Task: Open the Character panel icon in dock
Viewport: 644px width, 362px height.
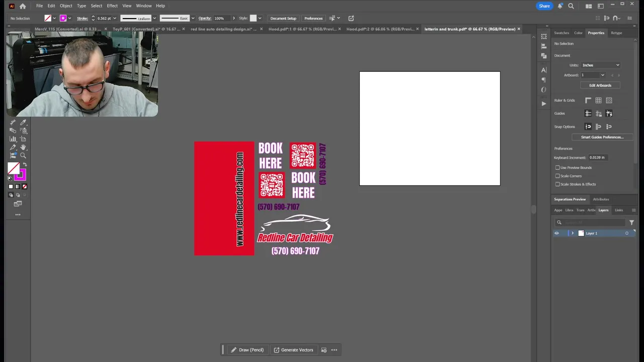Action: point(544,70)
